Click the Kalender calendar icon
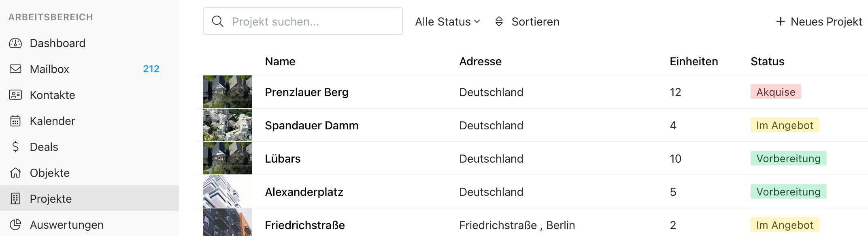The image size is (868, 236). (x=15, y=121)
